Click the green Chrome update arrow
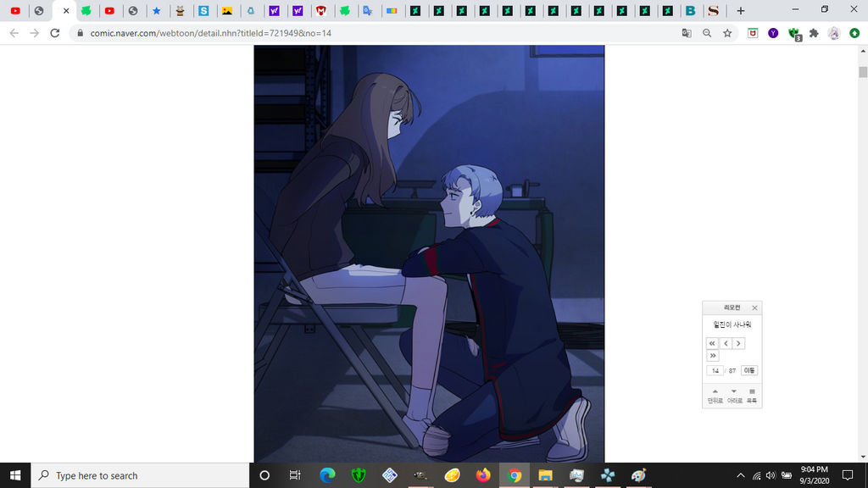The image size is (868, 488). [x=854, y=33]
